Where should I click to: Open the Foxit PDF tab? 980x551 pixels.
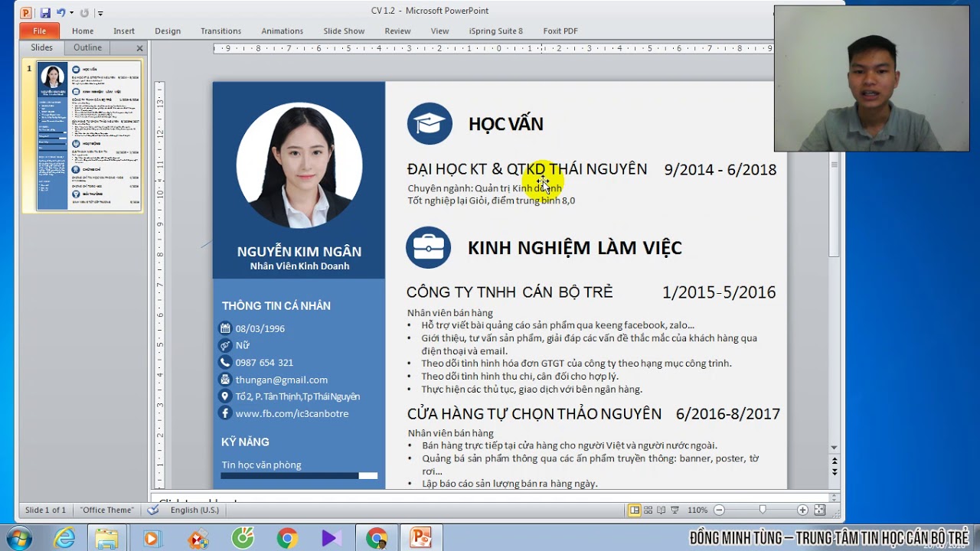pyautogui.click(x=560, y=31)
